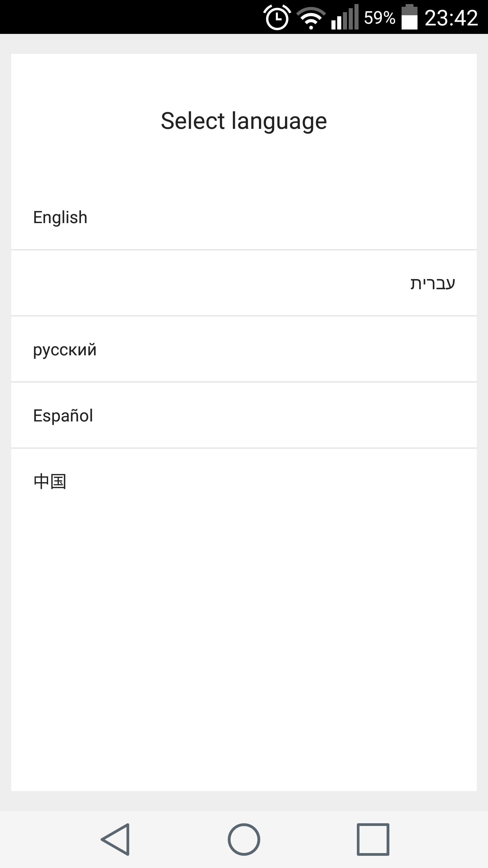Screen dimensions: 488x868
Task: Click divider line between English and Hebrew
Action: point(244,250)
